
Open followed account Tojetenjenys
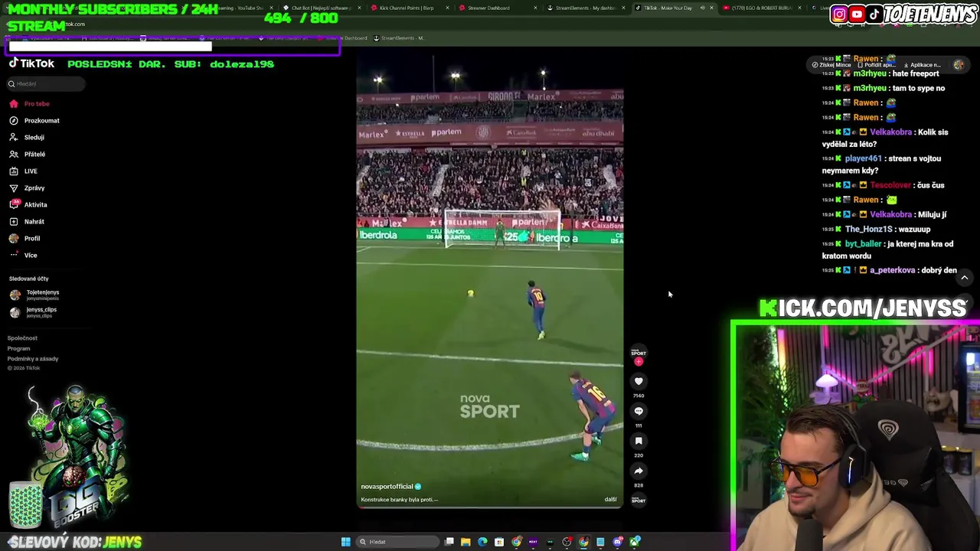click(34, 295)
